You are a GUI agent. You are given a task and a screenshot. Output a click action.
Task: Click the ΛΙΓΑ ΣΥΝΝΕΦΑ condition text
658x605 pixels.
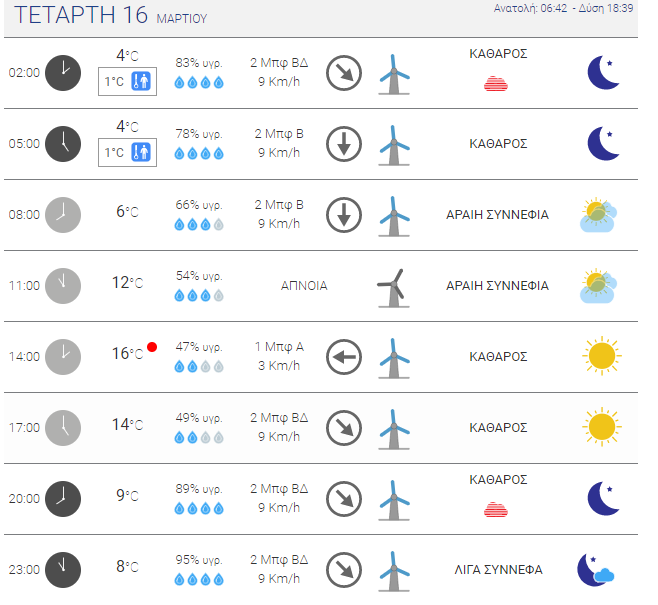(498, 570)
